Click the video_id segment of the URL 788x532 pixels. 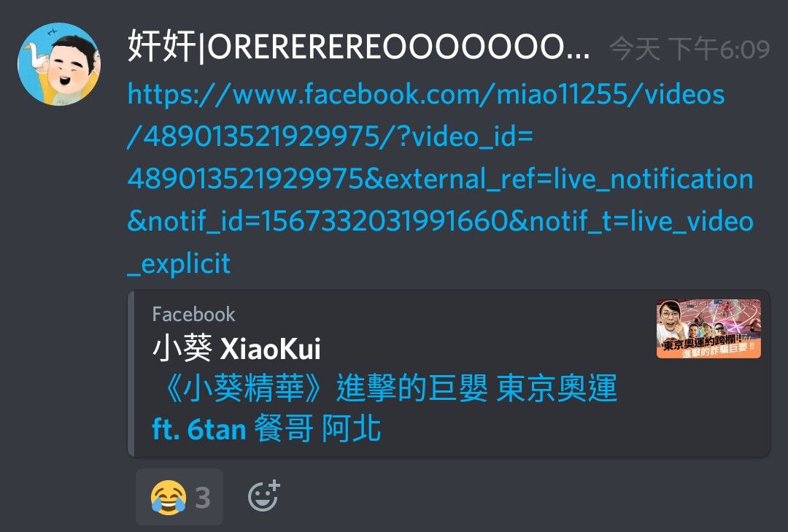click(x=466, y=136)
